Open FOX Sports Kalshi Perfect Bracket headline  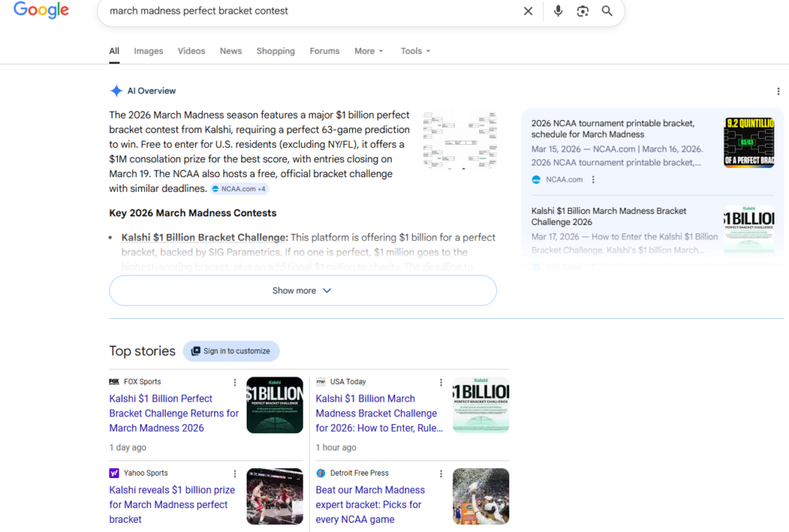point(174,413)
